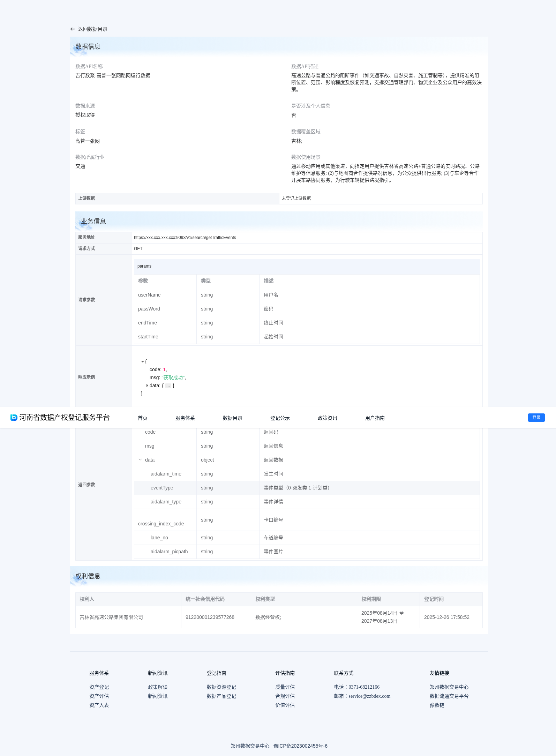Open the 首页 navigation item
556x756 pixels.
pos(143,418)
